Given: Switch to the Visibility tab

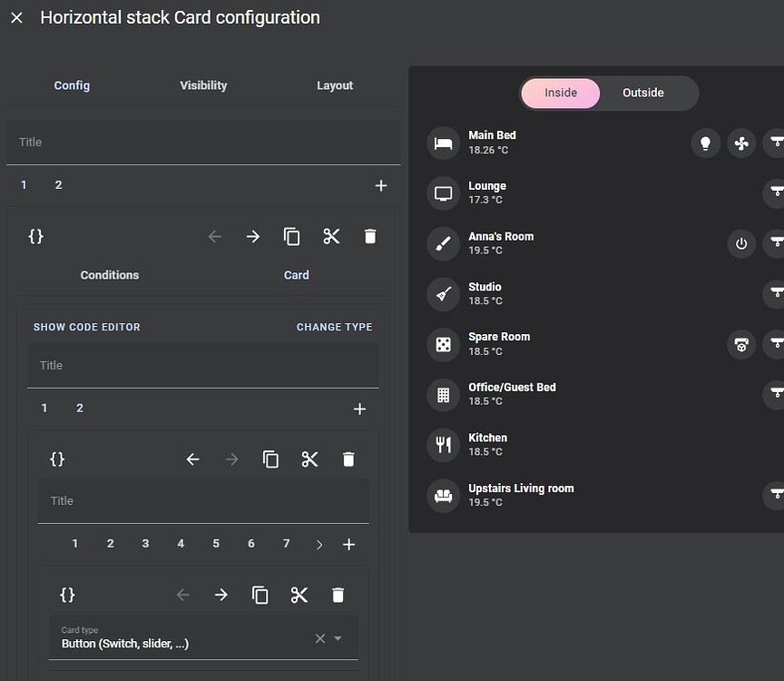Looking at the screenshot, I should pyautogui.click(x=203, y=85).
